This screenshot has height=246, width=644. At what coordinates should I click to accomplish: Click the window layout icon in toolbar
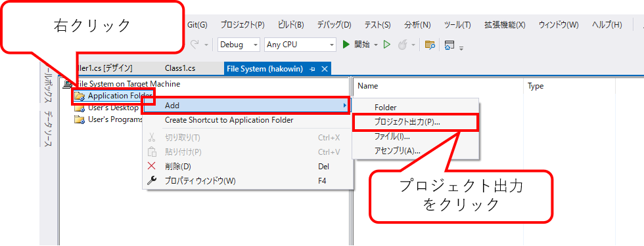tap(449, 45)
